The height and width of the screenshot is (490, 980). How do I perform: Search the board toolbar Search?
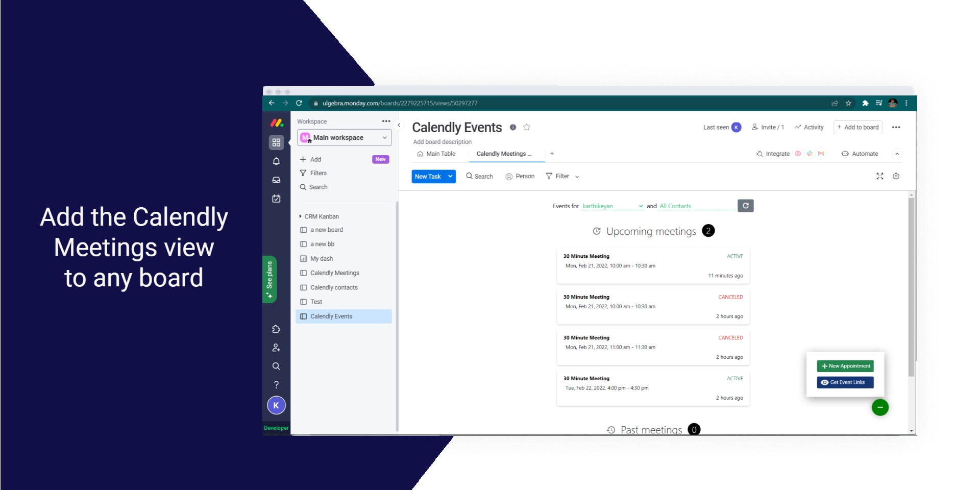click(x=479, y=176)
